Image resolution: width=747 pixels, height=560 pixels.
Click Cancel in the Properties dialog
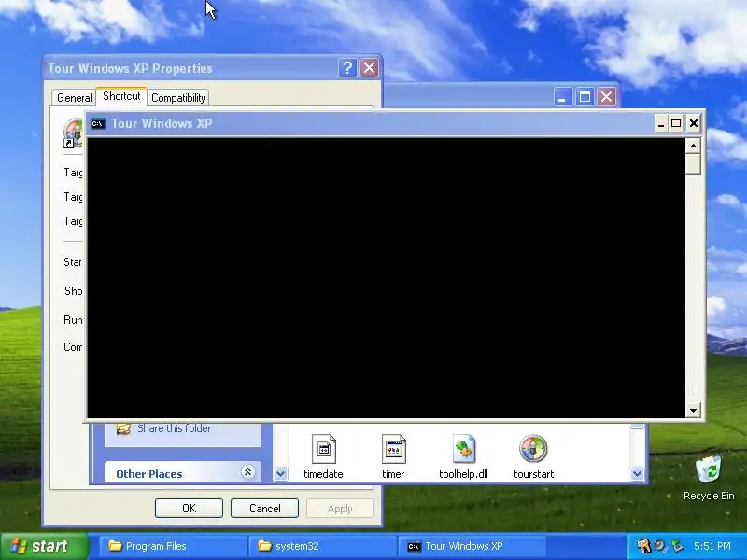[264, 508]
